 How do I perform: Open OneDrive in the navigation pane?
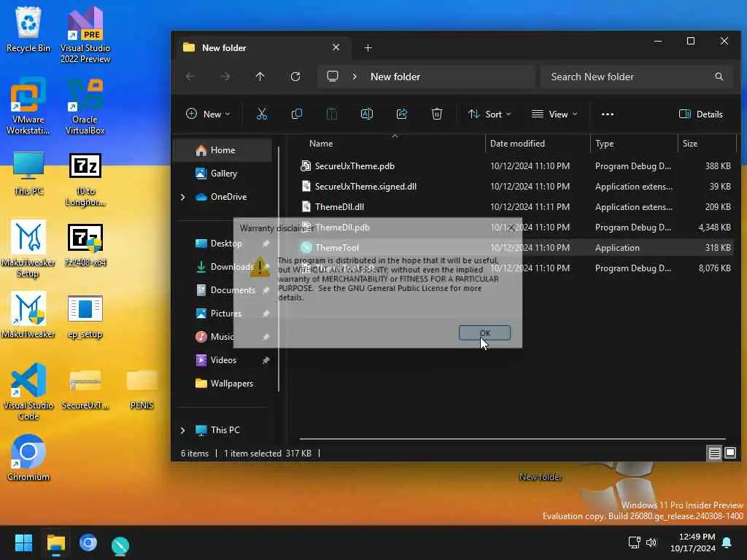[228, 197]
